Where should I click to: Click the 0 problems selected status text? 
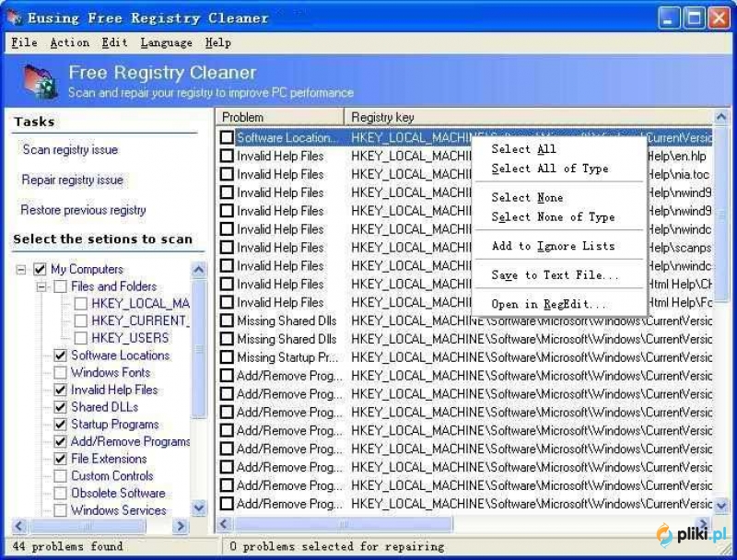336,546
